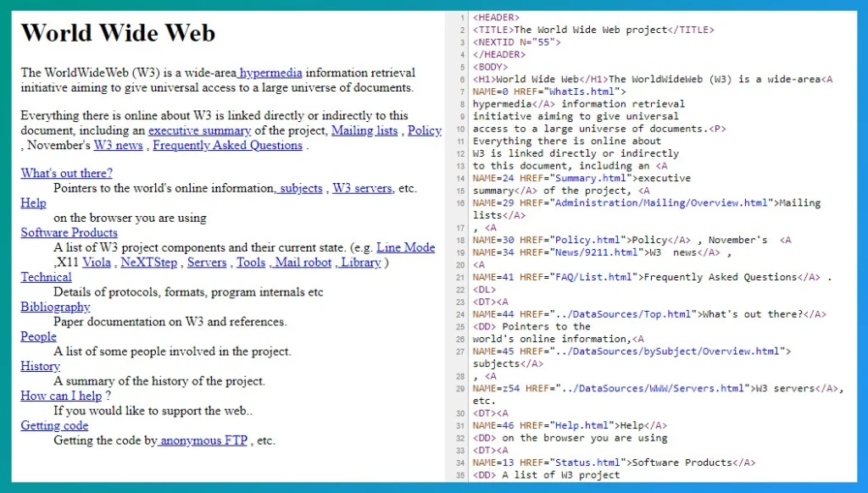Click the NeXTStep hyperlink
The image size is (868, 493).
(x=149, y=263)
